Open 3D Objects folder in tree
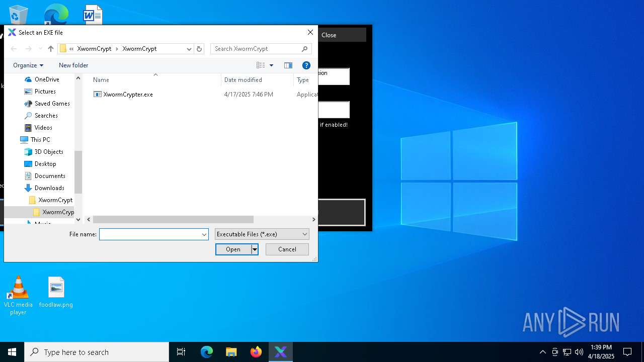The height and width of the screenshot is (362, 644). [49, 152]
